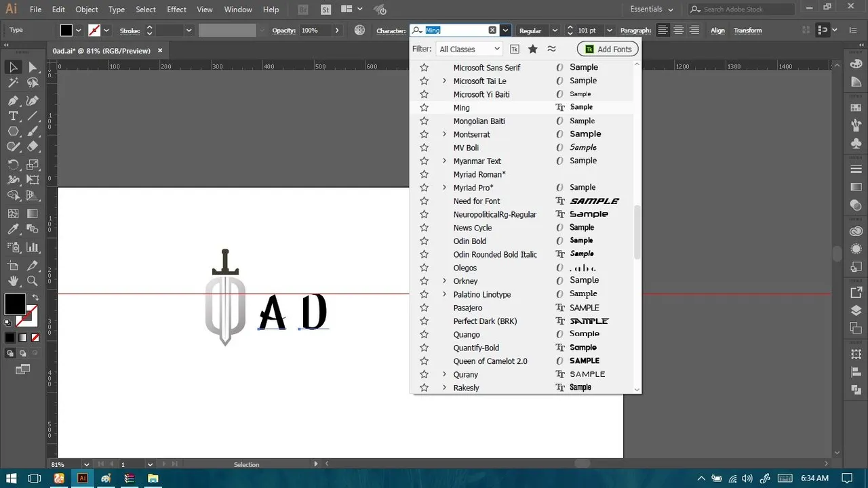Select the Rotate tool
Viewport: 868px width, 488px height.
coord(13,165)
